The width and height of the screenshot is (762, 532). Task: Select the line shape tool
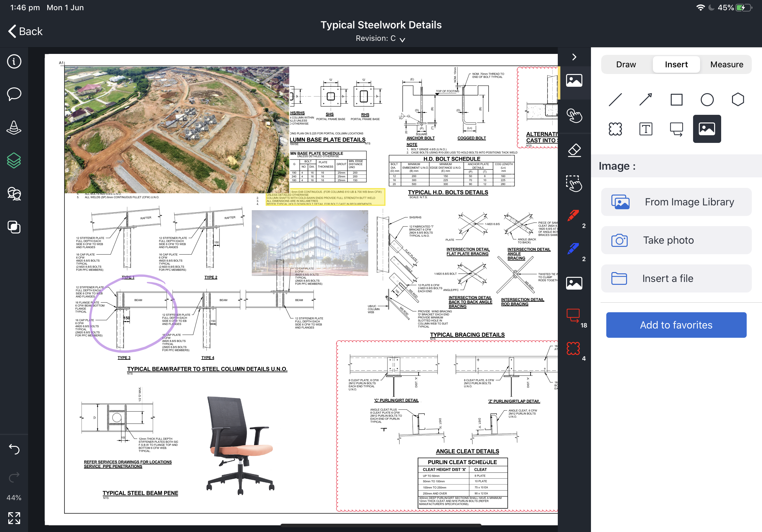point(615,100)
